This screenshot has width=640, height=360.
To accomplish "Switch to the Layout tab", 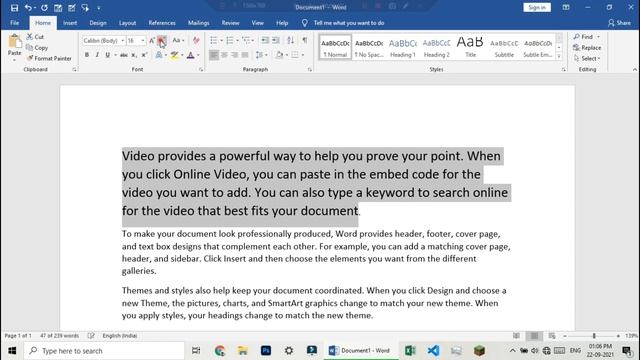I will coord(127,23).
